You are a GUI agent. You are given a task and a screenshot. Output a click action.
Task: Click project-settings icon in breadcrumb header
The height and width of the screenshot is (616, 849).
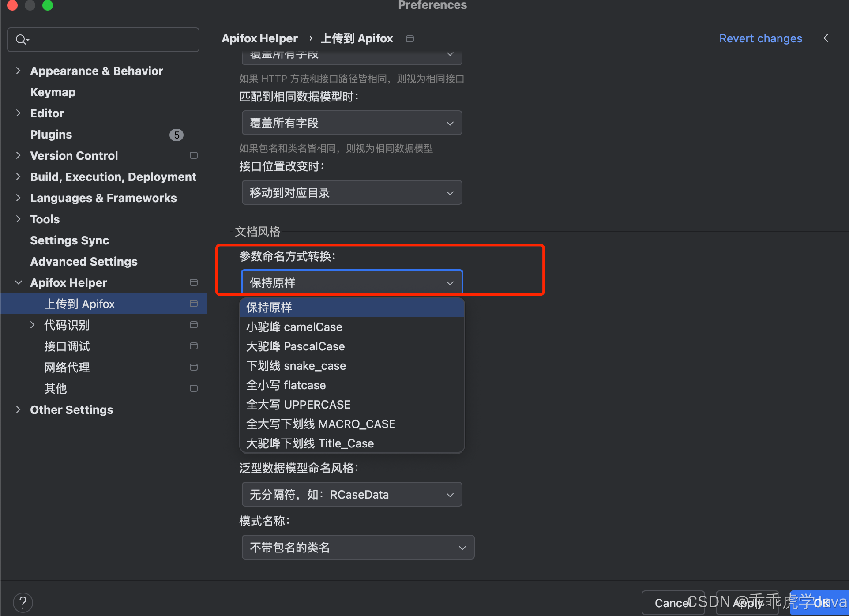coord(409,39)
